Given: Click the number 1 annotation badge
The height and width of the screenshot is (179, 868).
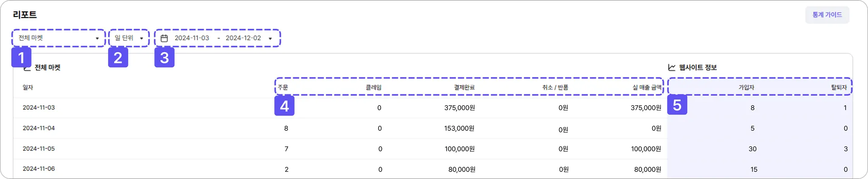Looking at the screenshot, I should pyautogui.click(x=21, y=58).
